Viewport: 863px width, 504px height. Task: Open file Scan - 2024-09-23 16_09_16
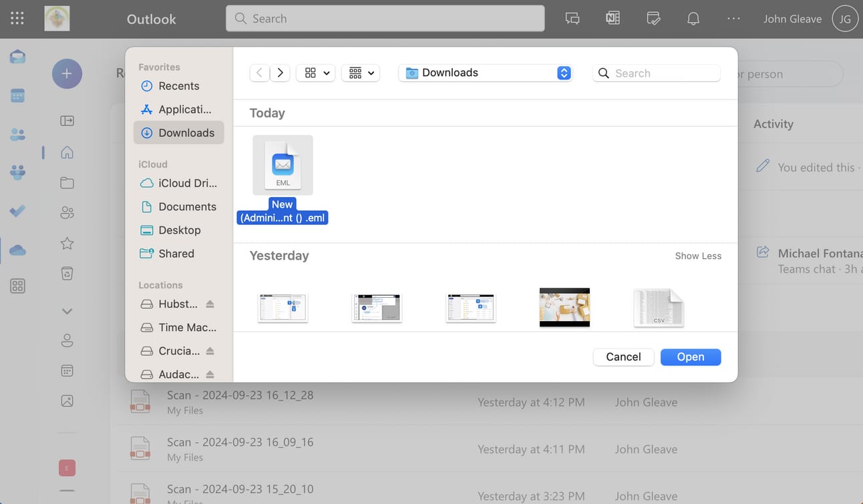240,442
